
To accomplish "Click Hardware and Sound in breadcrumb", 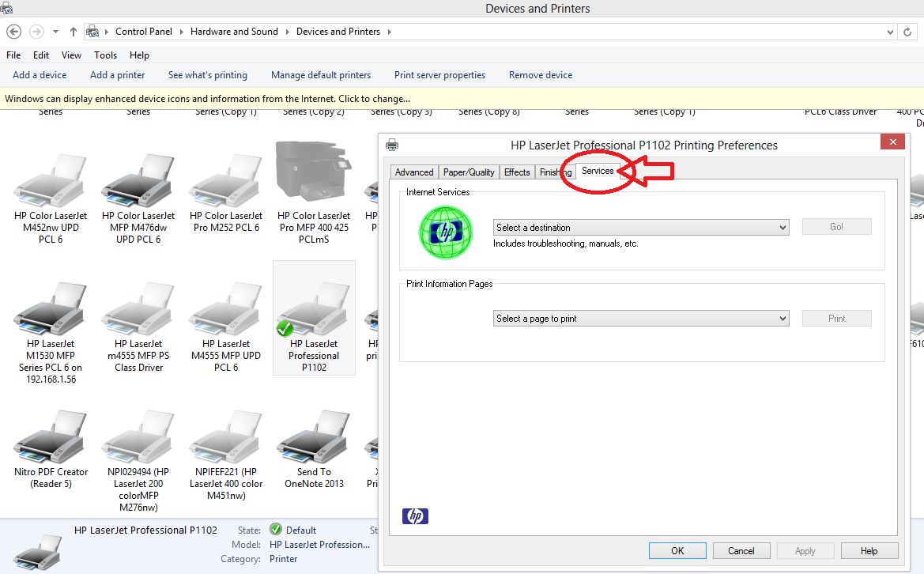I will coord(234,32).
